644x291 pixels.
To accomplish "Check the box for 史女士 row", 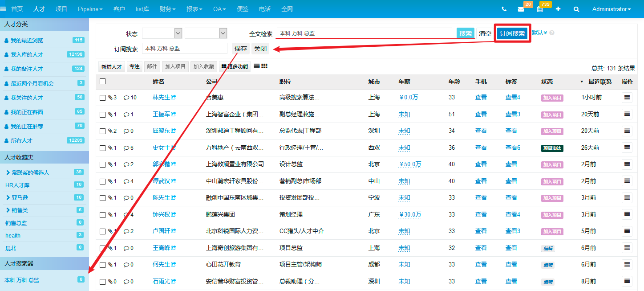I will 103,148.
